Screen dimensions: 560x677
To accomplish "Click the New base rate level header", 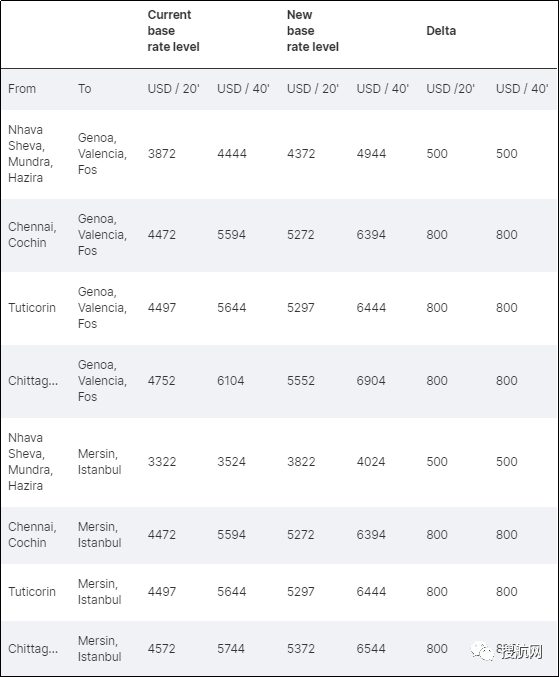I will point(313,31).
